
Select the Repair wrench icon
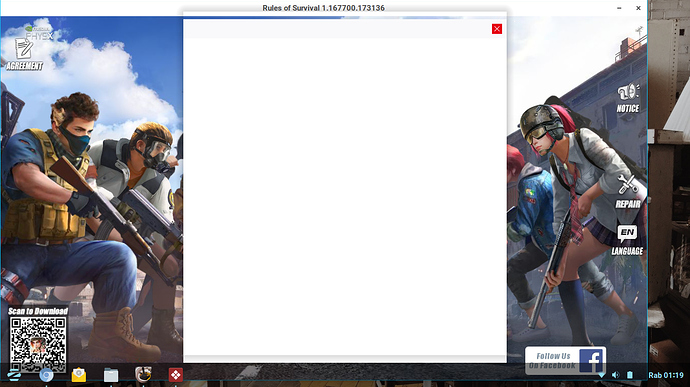[628, 191]
